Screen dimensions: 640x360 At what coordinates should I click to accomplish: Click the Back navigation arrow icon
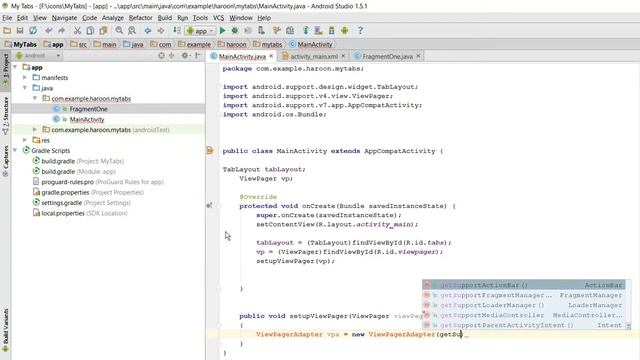click(148, 31)
